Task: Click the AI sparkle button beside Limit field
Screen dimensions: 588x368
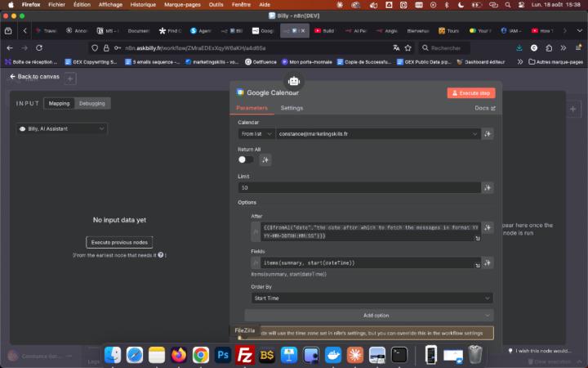Action: [x=487, y=187]
